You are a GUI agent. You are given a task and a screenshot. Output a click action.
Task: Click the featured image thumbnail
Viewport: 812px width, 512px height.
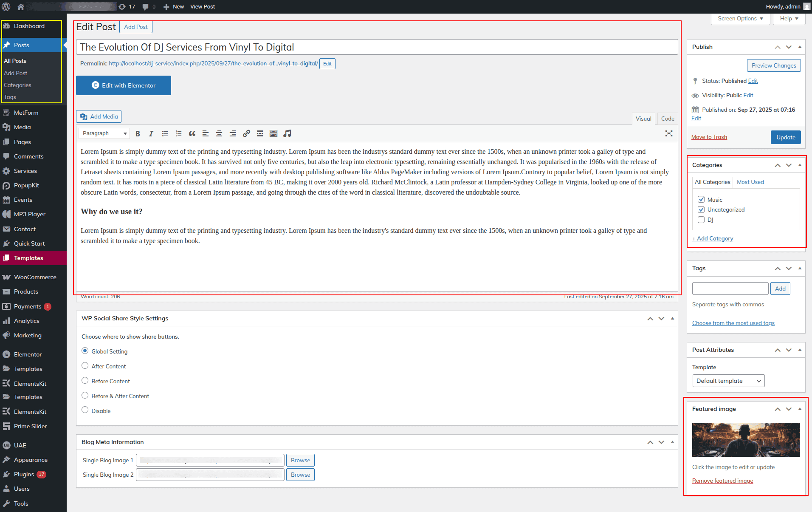[746, 439]
